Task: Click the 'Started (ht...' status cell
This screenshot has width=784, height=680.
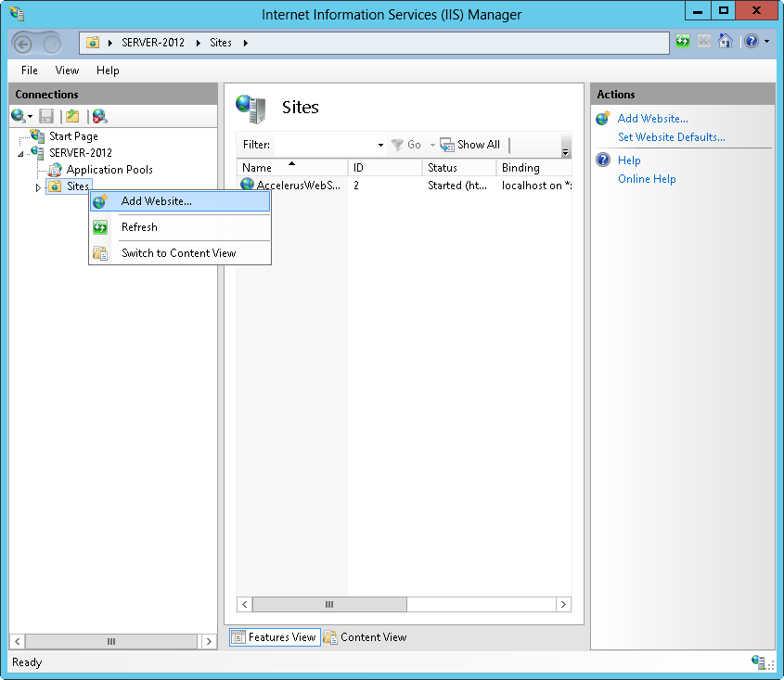Action: click(x=457, y=186)
